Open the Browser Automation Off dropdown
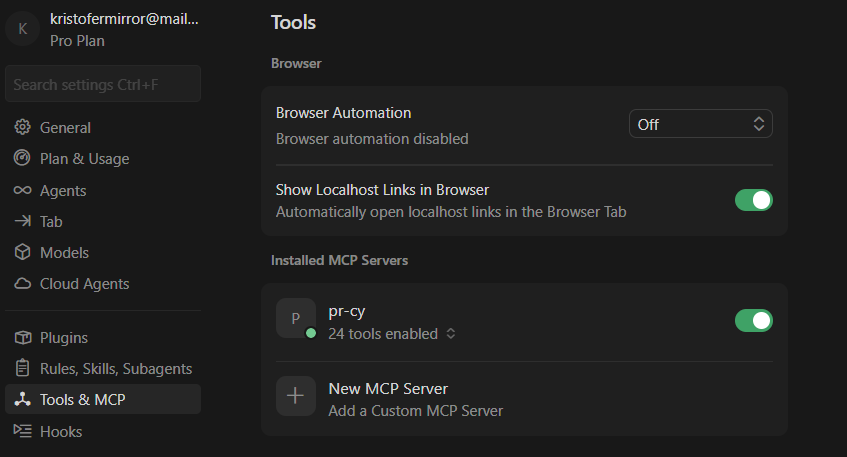 (x=700, y=124)
